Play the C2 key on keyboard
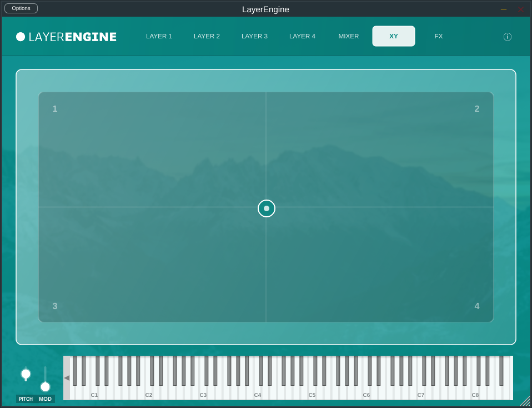 point(149,394)
